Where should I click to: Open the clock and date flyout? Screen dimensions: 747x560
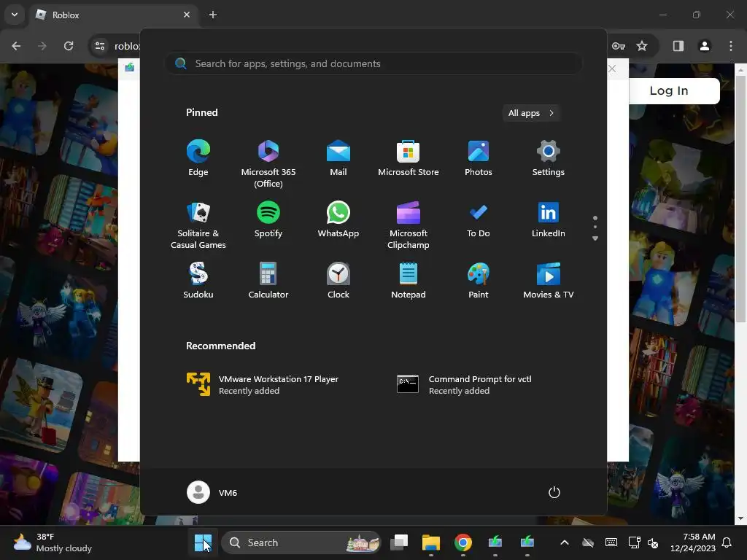[x=693, y=542]
